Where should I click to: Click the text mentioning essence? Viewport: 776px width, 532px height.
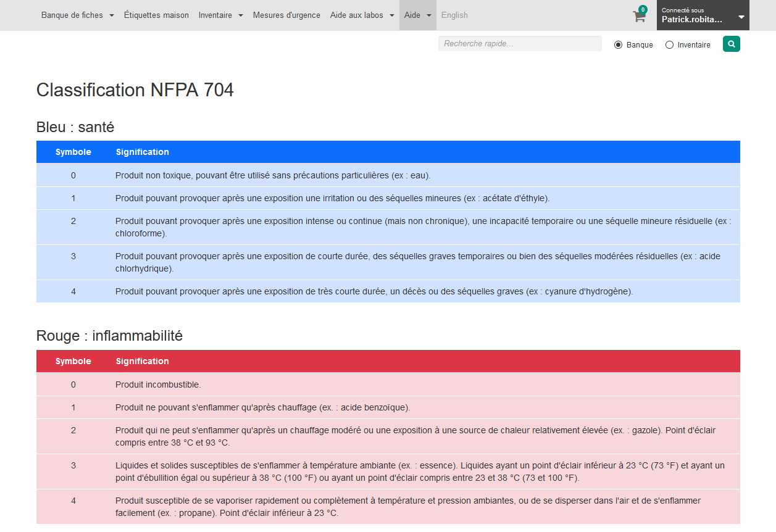[x=420, y=472]
